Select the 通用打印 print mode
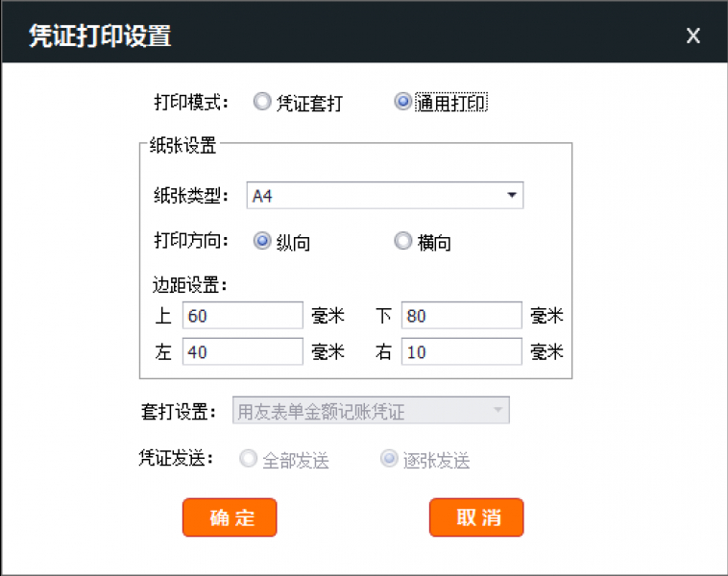 coord(403,103)
